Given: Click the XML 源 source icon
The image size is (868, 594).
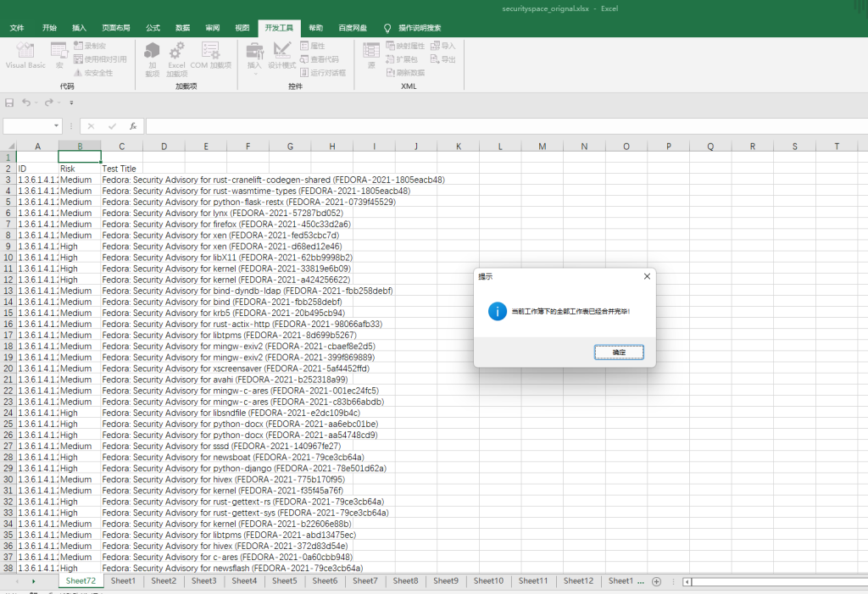Looking at the screenshot, I should (x=370, y=54).
